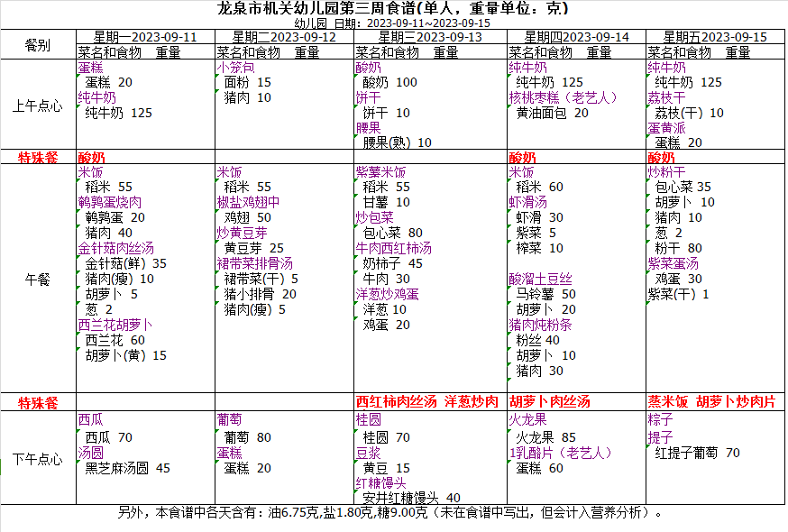Click the ingredient 面粉 15

[x=247, y=82]
